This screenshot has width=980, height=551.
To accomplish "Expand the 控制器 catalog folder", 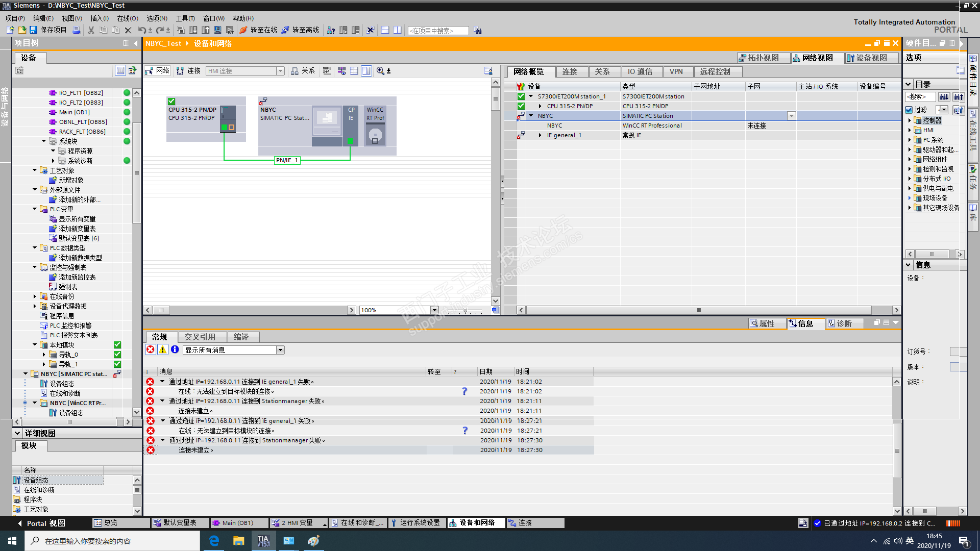I will click(910, 120).
